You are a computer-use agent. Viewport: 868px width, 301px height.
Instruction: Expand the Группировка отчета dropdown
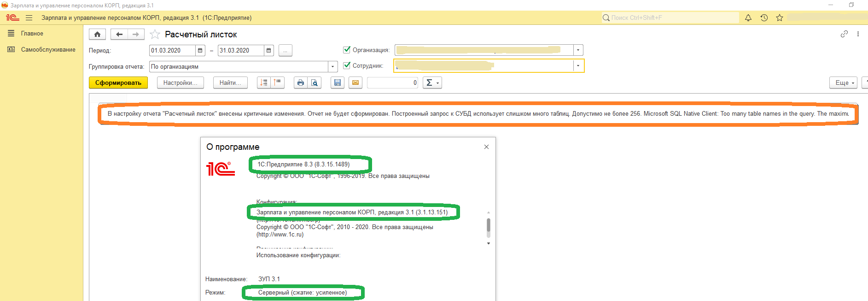click(x=332, y=66)
